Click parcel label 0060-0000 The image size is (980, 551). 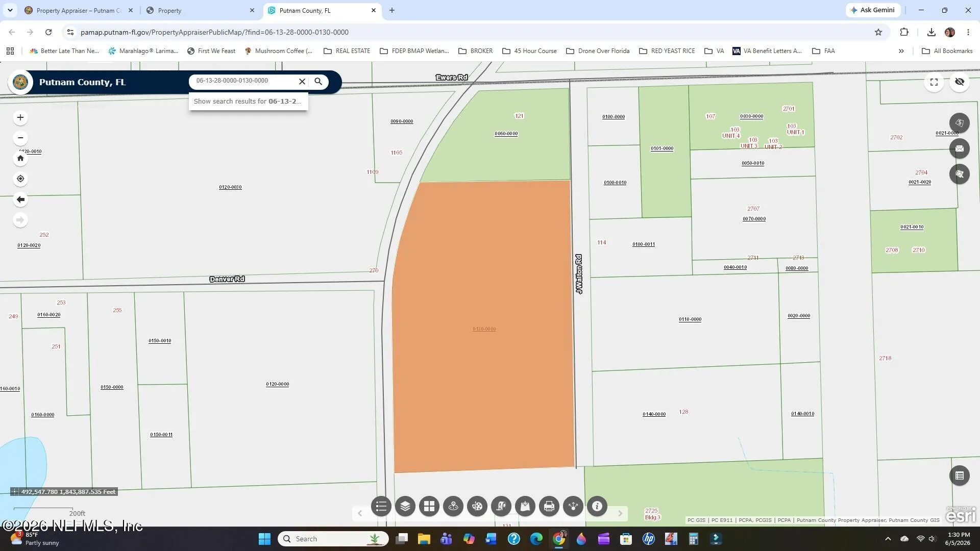(x=506, y=134)
